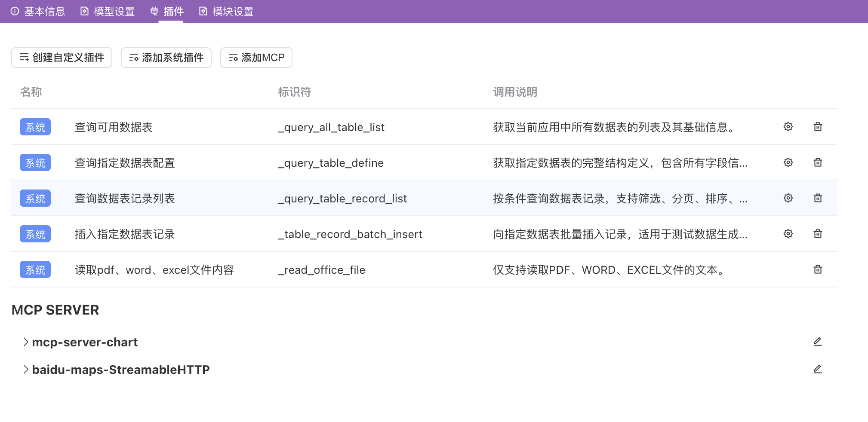The image size is (868, 422).
Task: Delete the 查询可用数据表 system plugin
Action: click(817, 127)
